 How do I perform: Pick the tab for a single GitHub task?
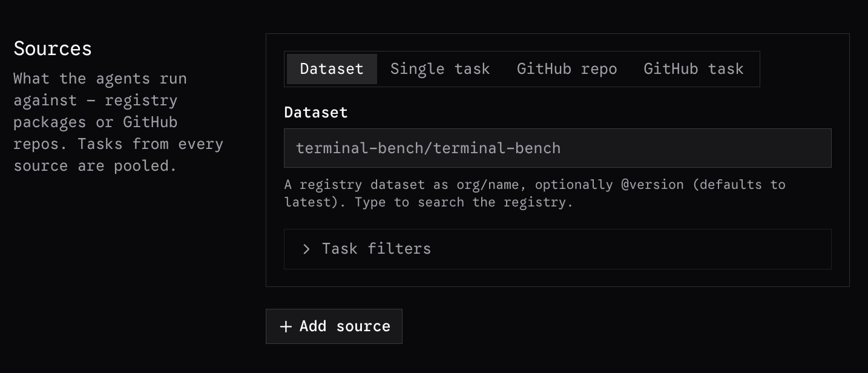[x=694, y=69]
